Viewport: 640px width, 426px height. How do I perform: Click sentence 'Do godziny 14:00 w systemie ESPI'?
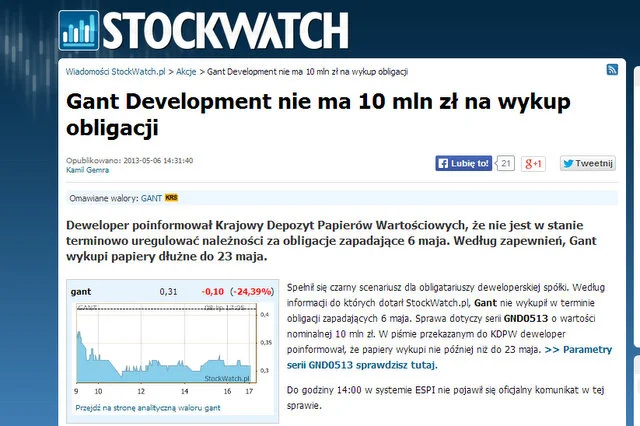coord(445,397)
